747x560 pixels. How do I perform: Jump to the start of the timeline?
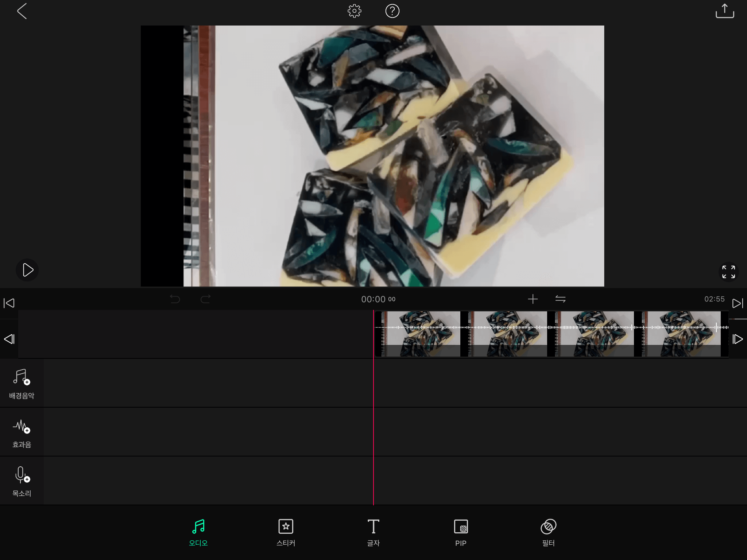coord(9,303)
